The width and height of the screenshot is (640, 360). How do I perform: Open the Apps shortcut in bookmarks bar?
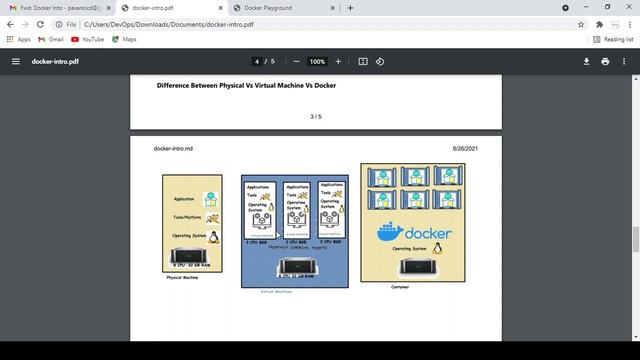19,39
